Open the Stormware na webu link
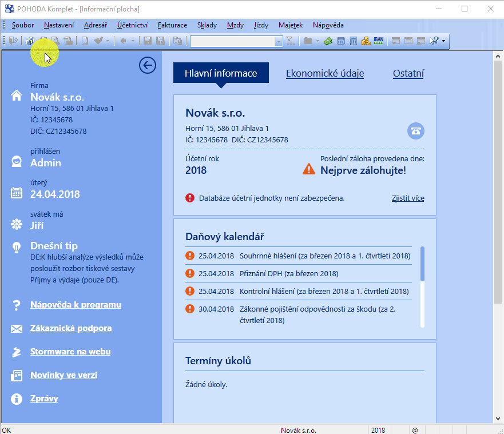504x434 pixels. 70,352
